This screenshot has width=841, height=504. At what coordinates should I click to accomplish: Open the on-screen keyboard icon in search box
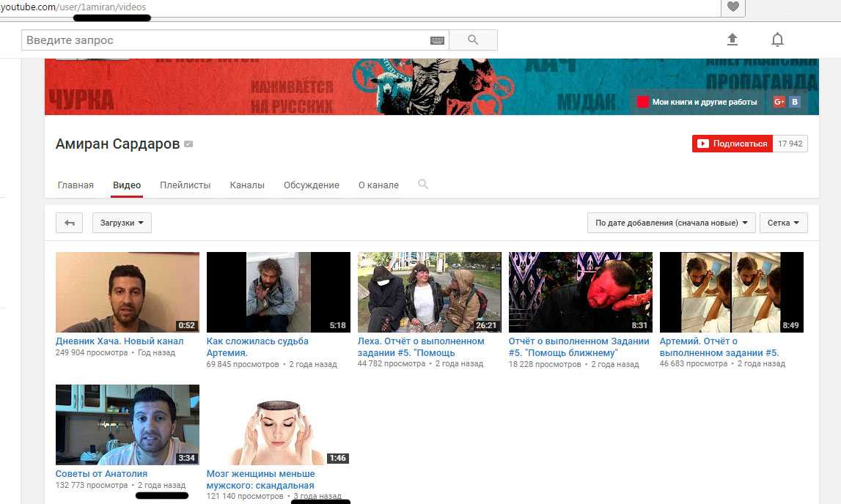[x=437, y=40]
